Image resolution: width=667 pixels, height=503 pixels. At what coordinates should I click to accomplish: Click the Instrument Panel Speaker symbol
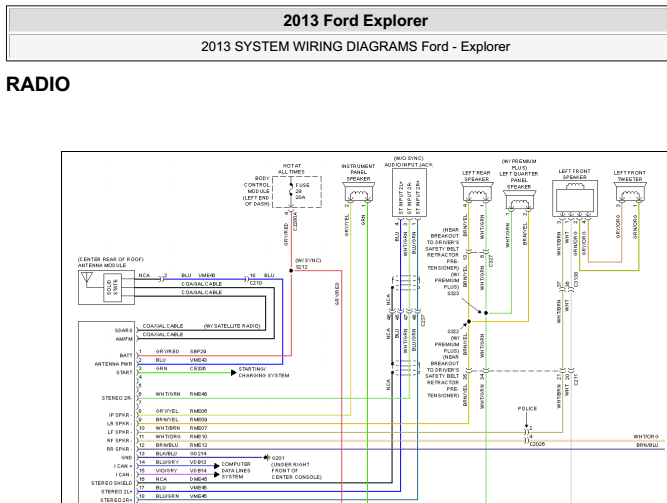pos(359,192)
